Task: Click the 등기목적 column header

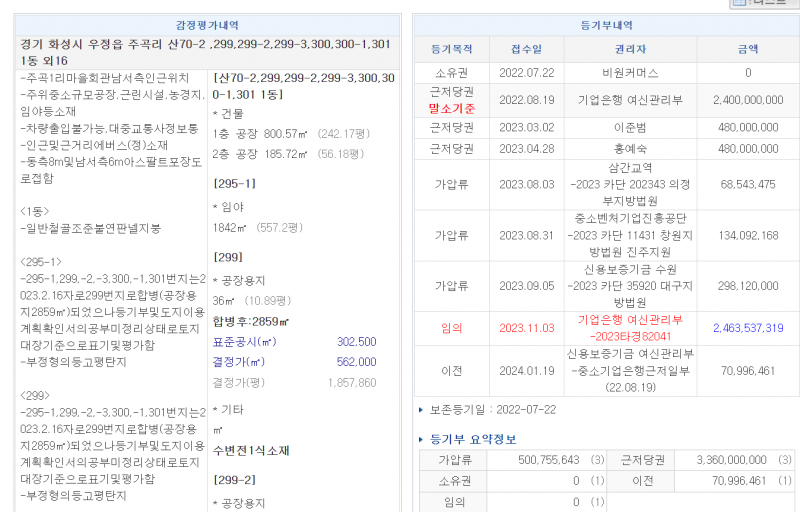Action: [x=451, y=48]
